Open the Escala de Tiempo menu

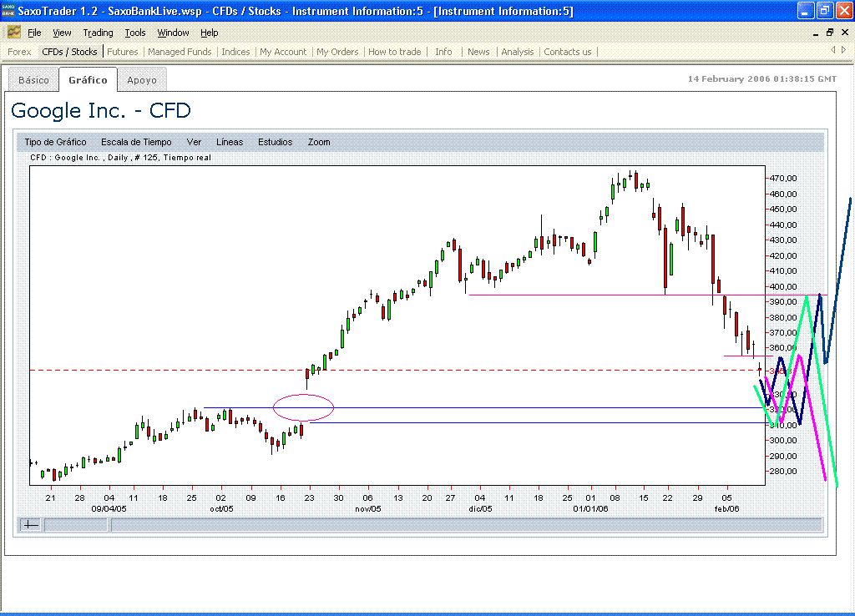[136, 142]
